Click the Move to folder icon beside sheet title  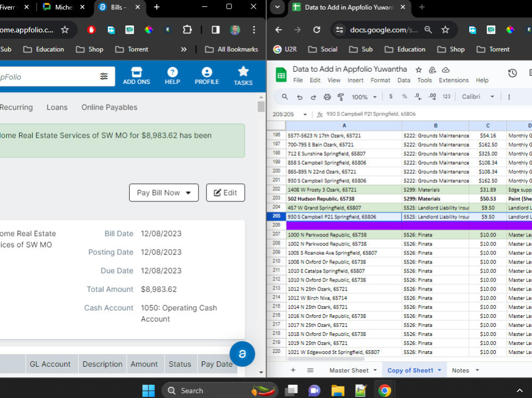(432, 70)
